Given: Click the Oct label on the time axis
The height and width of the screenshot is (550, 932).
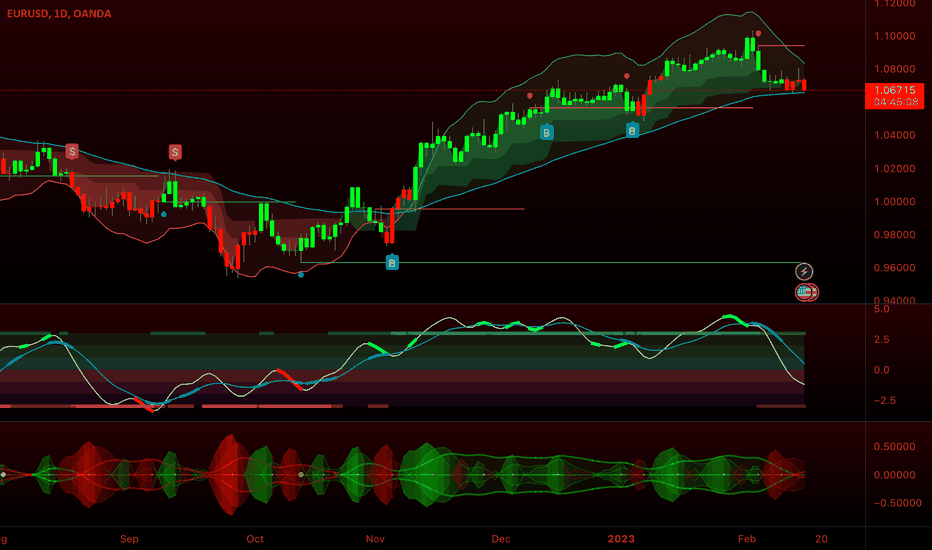Looking at the screenshot, I should (x=255, y=539).
